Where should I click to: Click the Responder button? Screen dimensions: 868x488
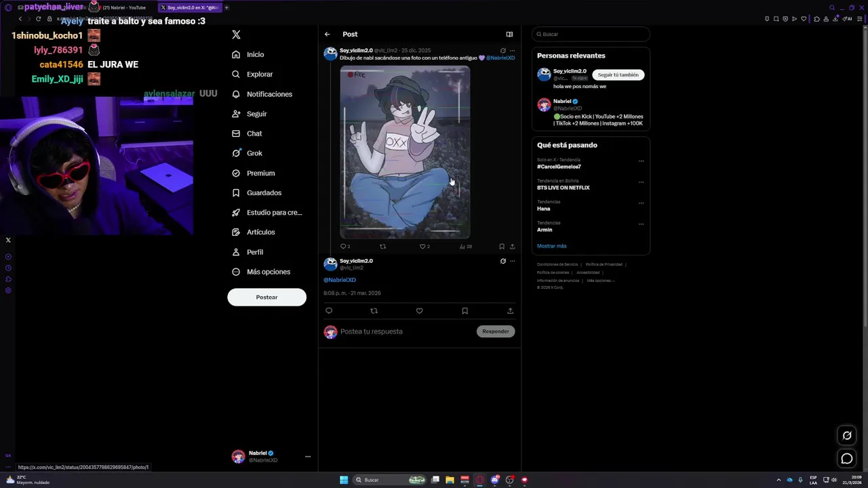pos(496,331)
